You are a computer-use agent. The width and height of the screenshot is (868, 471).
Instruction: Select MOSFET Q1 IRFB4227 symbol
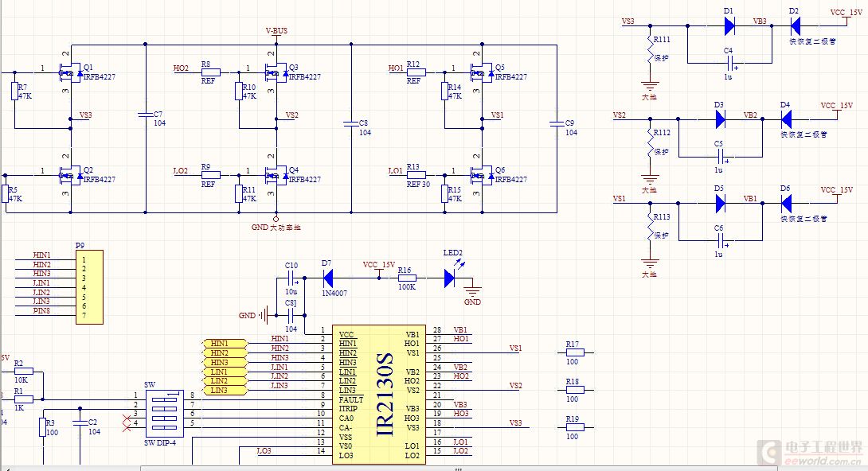[x=71, y=73]
